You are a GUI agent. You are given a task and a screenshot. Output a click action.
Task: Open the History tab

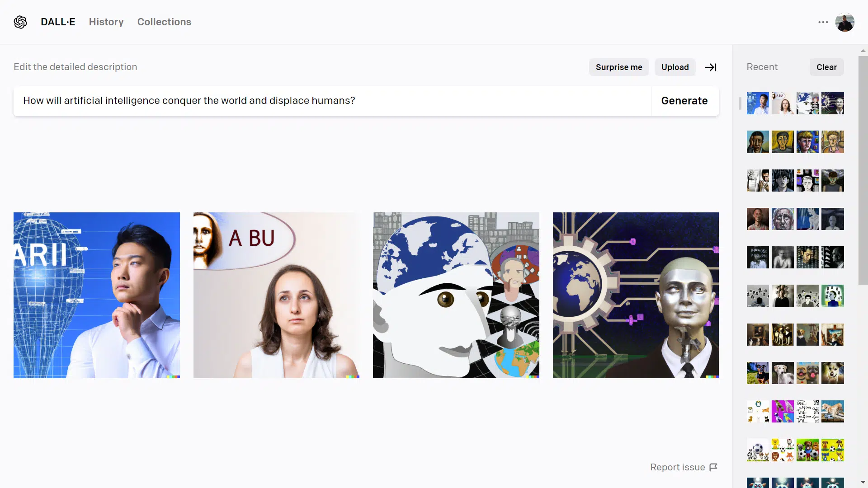point(106,22)
